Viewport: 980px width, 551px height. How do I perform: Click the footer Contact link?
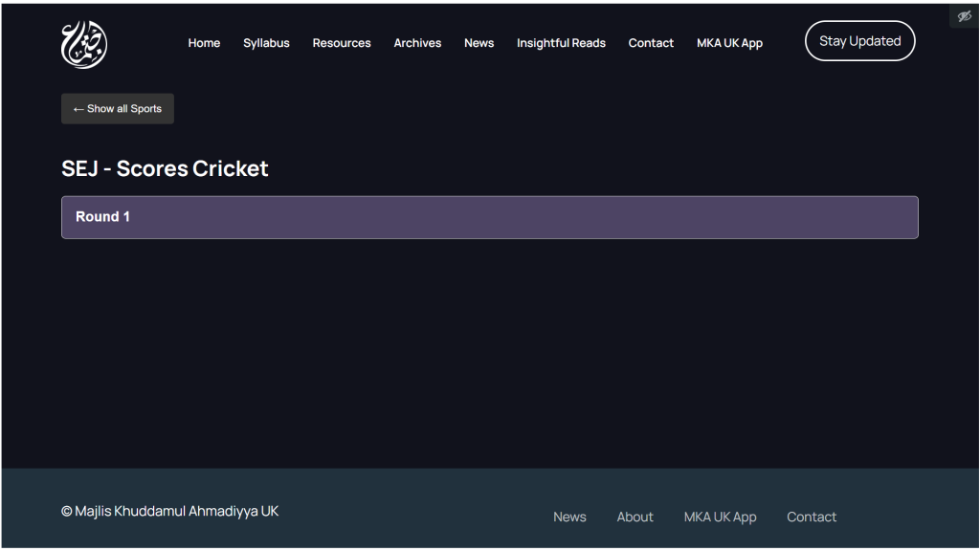[812, 517]
